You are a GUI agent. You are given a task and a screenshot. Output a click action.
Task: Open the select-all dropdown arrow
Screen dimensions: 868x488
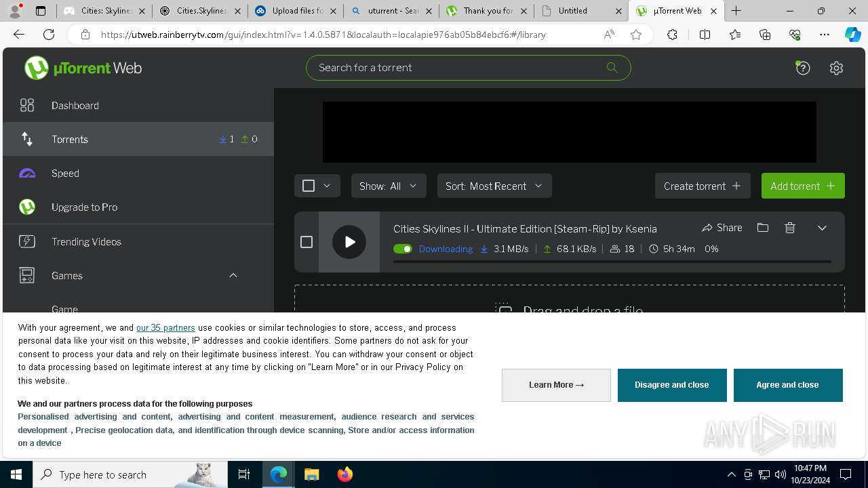pyautogui.click(x=327, y=186)
